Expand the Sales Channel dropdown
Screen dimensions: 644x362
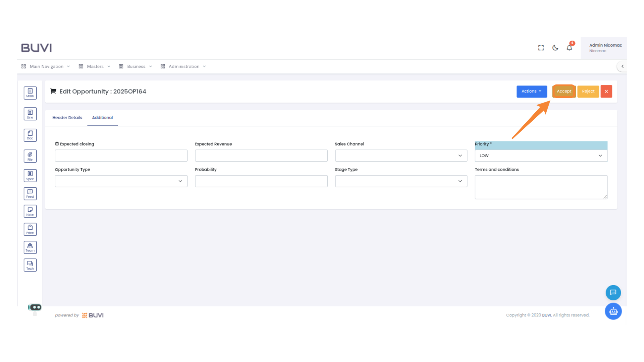point(401,156)
